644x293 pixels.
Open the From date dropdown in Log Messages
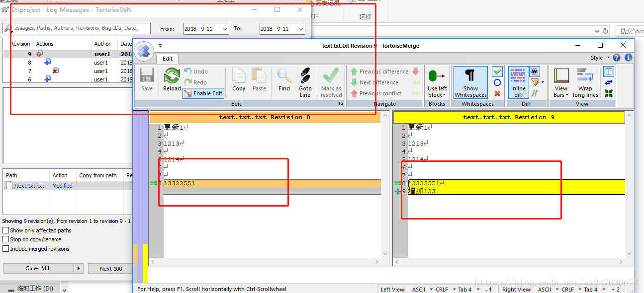click(224, 29)
